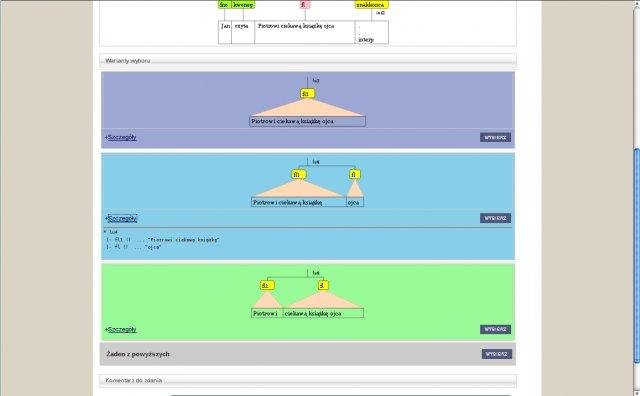Collapse Szczegóły in the blue variant
640x396 pixels.
121,218
